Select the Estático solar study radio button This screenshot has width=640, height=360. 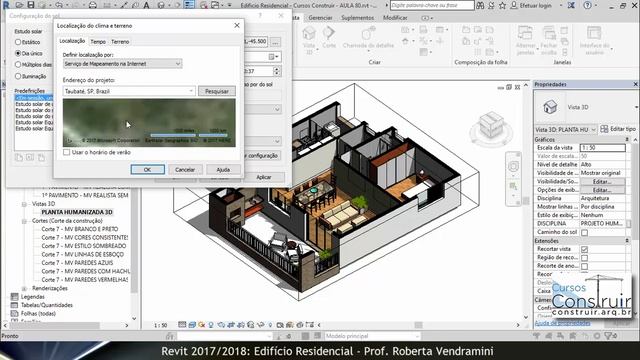(x=18, y=42)
